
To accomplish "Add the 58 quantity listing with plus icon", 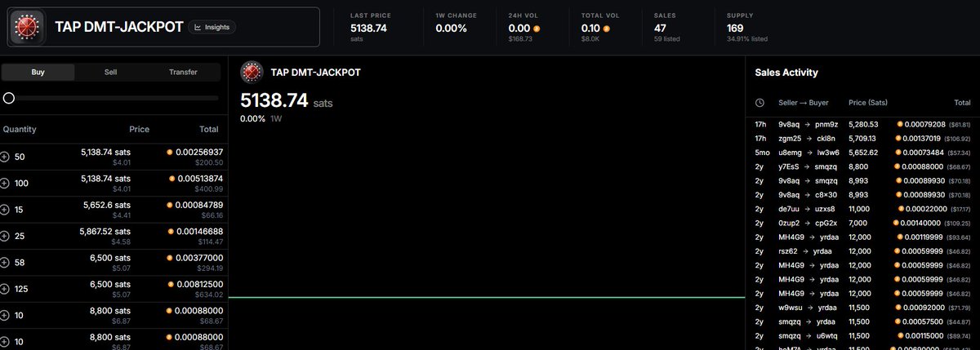I will 5,262.
